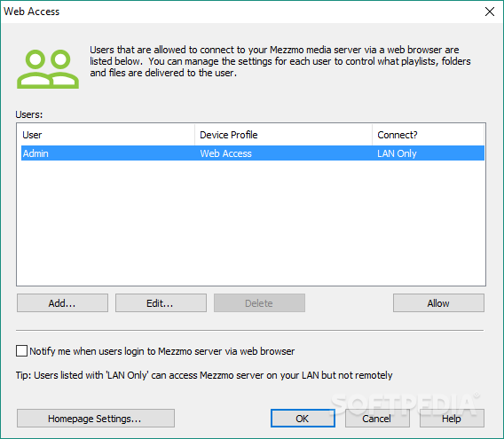Click the LAN Only connect cell
This screenshot has width=504, height=439.
(397, 153)
